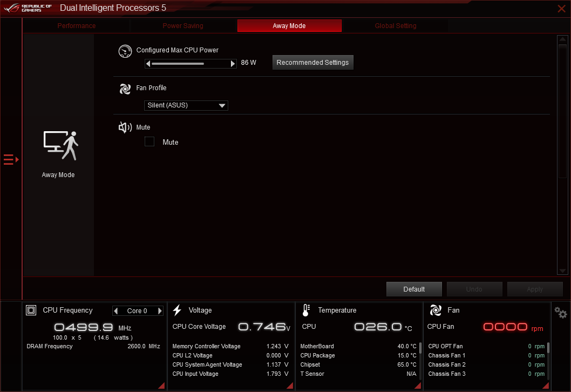Click the Away Mode monitor and person icon
The width and height of the screenshot is (571, 392).
[x=61, y=146]
